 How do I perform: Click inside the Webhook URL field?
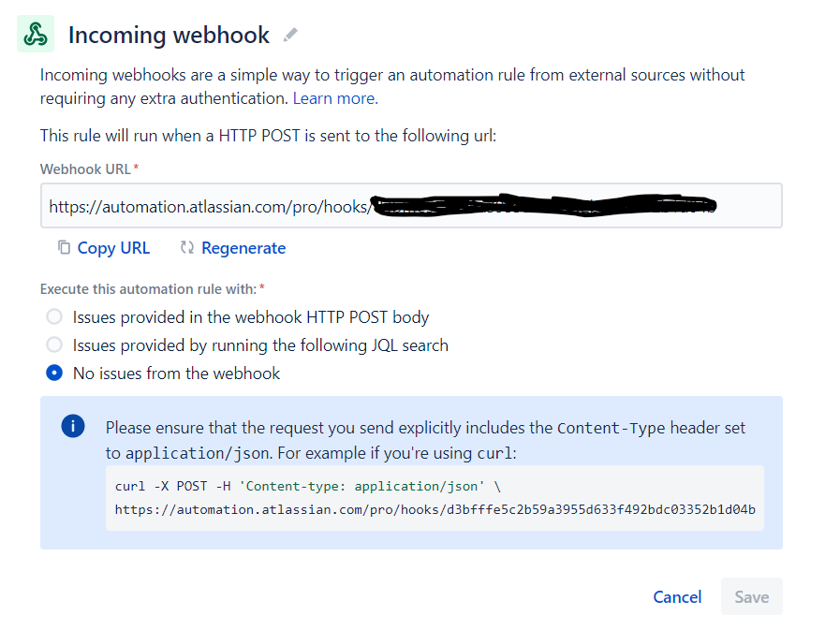[x=411, y=206]
